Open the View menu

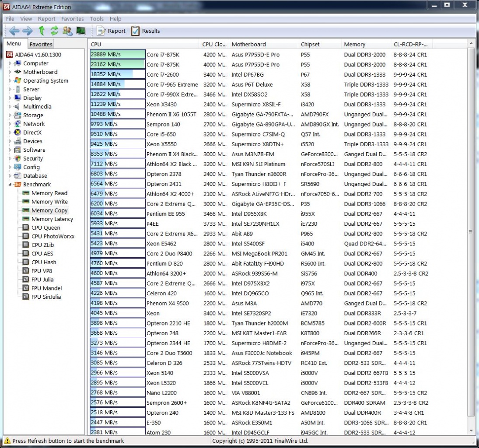click(26, 19)
